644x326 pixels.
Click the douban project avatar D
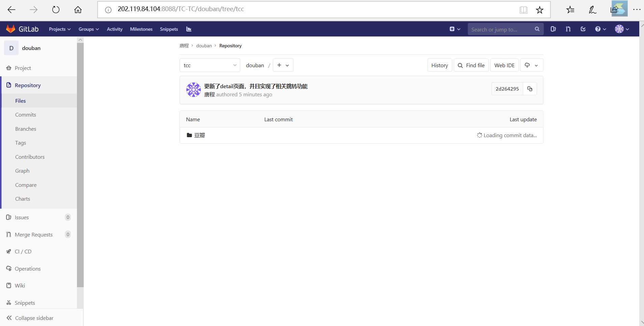[x=11, y=48]
